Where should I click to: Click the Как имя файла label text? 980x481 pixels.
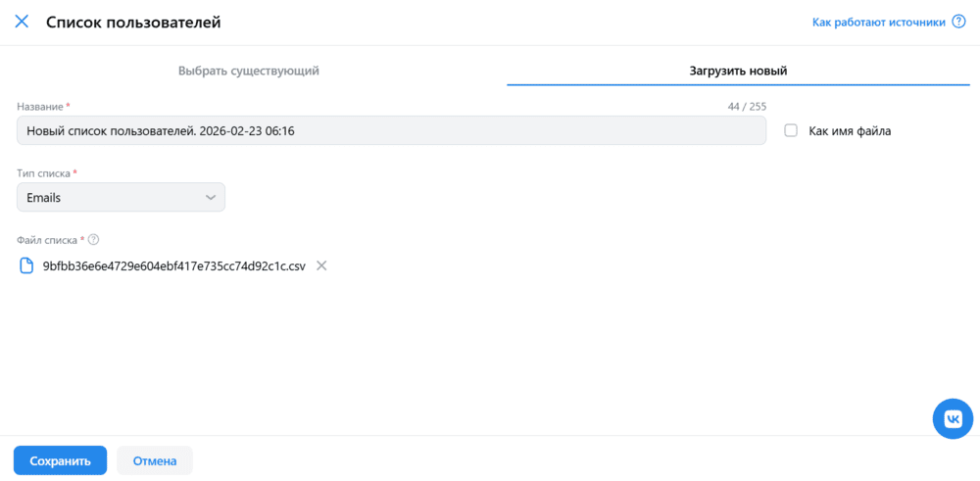coord(849,130)
